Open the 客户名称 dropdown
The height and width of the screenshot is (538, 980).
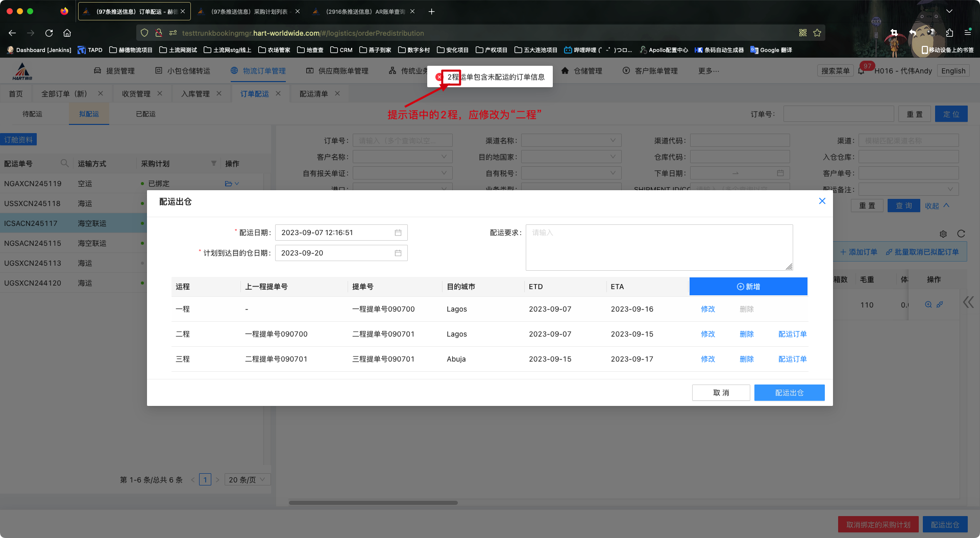tap(402, 157)
